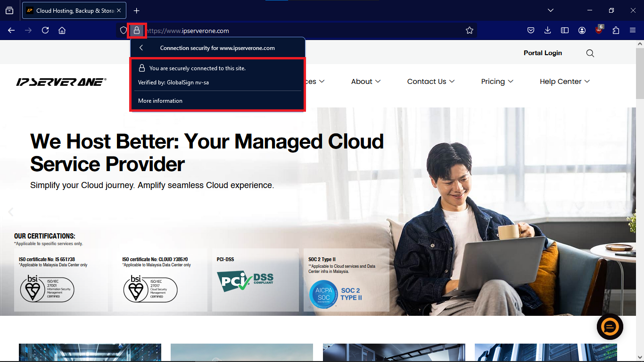The width and height of the screenshot is (644, 362).
Task: Open the Pricing dropdown menu
Action: [x=497, y=82]
